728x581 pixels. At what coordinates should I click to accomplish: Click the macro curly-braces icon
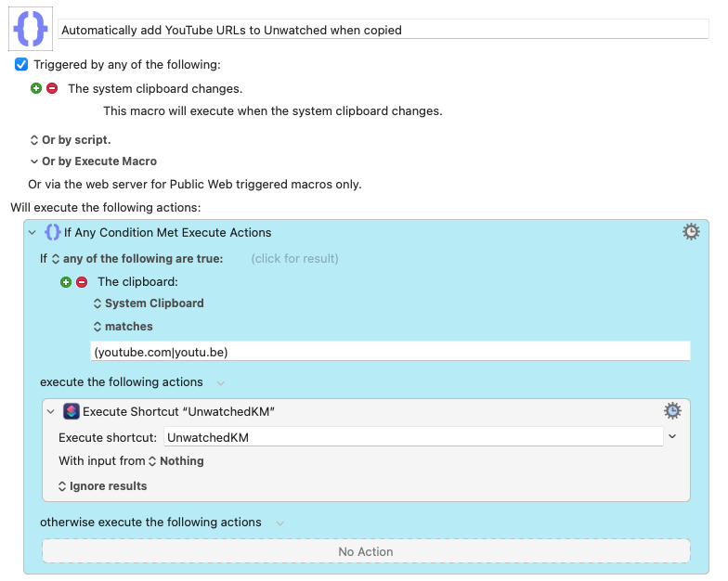click(31, 29)
